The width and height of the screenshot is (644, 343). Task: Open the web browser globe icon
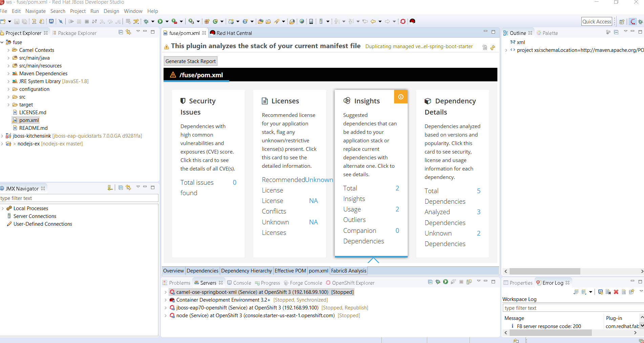(302, 21)
